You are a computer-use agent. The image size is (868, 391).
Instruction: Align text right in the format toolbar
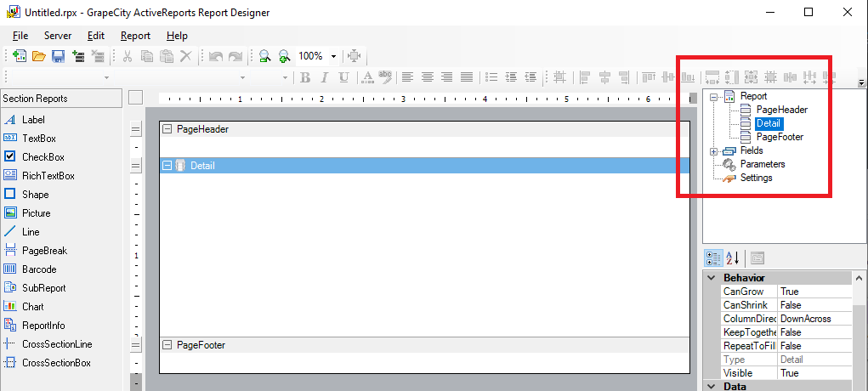point(446,77)
